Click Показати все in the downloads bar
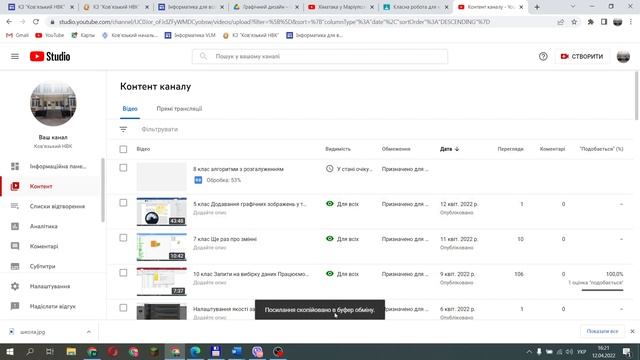The image size is (640, 360). pos(602,331)
